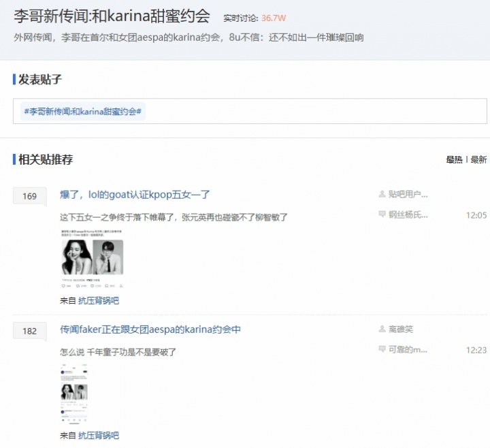Click the author icon beside 贴吧用户
This screenshot has width=490, height=448.
click(x=382, y=195)
